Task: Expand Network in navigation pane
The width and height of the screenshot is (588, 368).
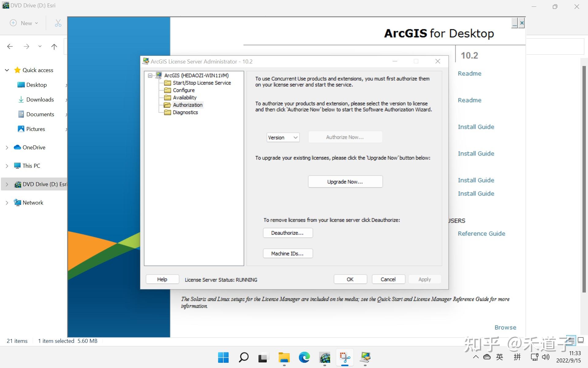Action: [7, 203]
